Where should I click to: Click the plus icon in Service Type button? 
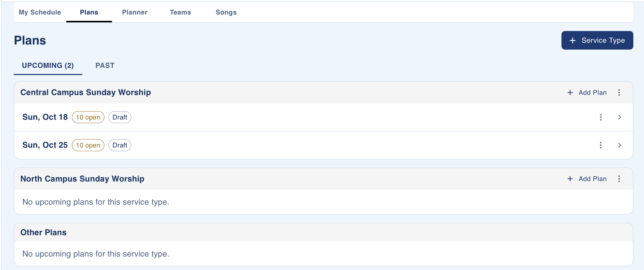(572, 40)
